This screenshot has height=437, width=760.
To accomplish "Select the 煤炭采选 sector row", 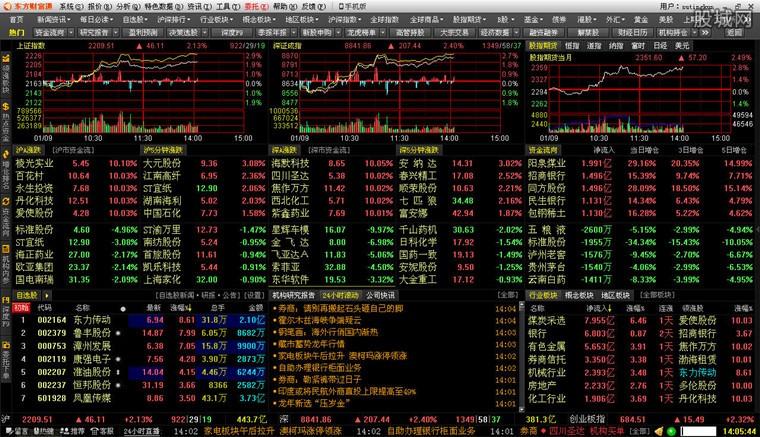I will 639,321.
